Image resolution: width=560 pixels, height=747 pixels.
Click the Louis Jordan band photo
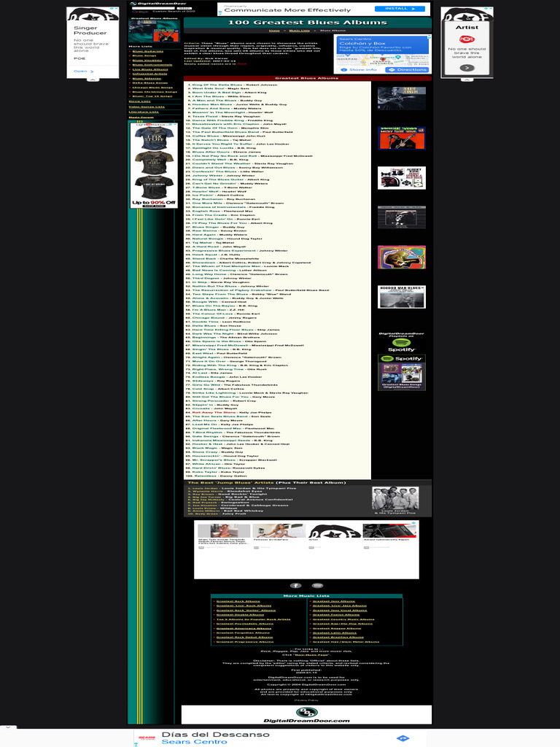[x=395, y=498]
